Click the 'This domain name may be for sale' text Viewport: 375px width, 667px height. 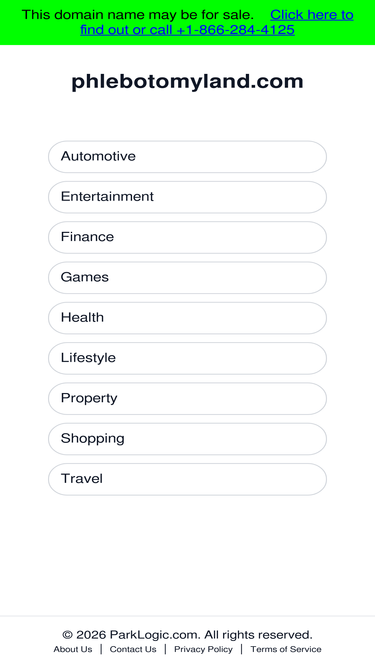137,15
